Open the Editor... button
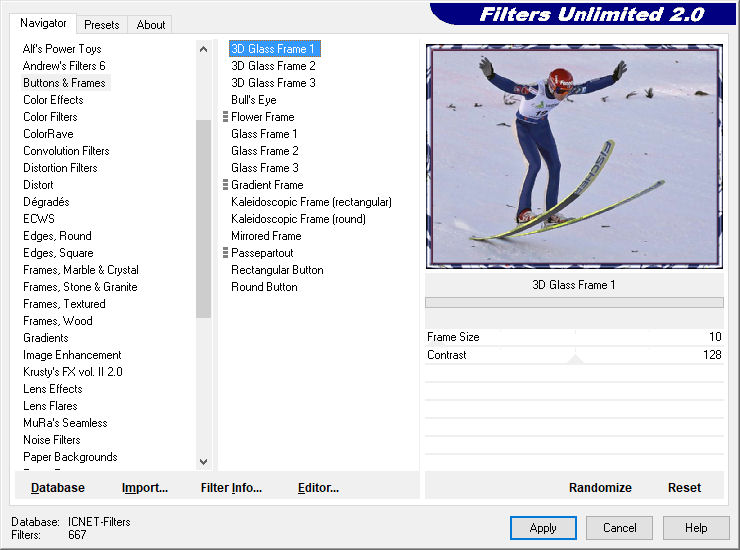This screenshot has width=740, height=550. coord(318,488)
